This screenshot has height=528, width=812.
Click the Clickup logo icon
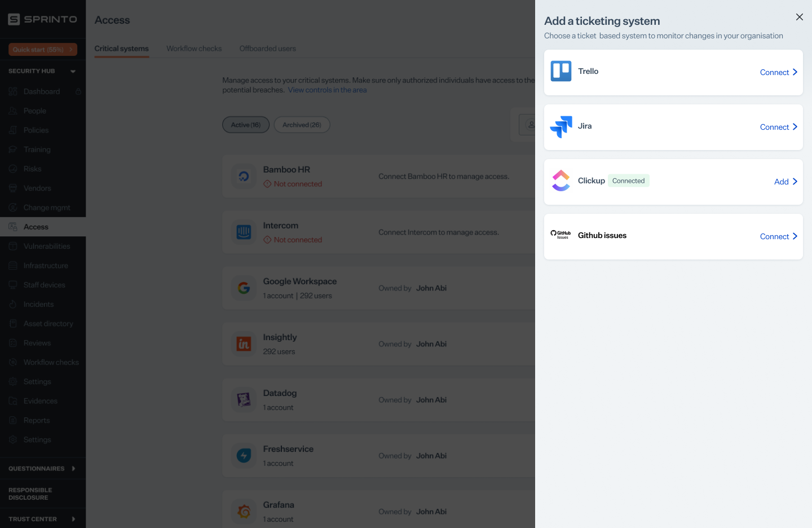tap(561, 181)
